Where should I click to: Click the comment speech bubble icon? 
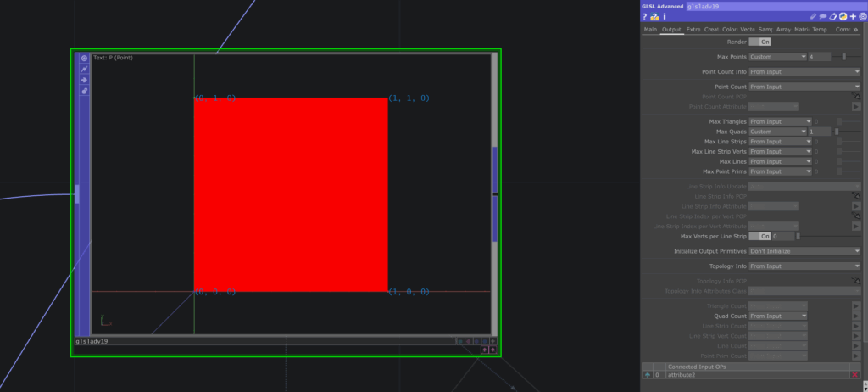[823, 17]
